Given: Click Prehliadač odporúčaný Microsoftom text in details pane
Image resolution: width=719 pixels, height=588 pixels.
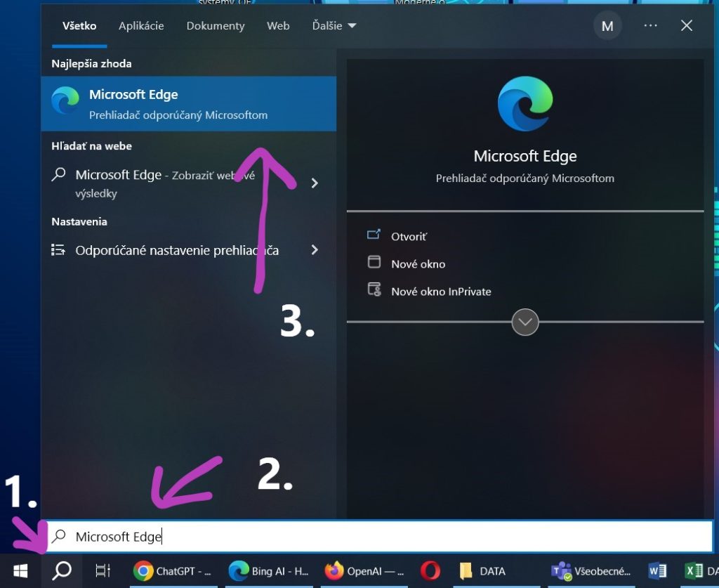Looking at the screenshot, I should point(525,178).
